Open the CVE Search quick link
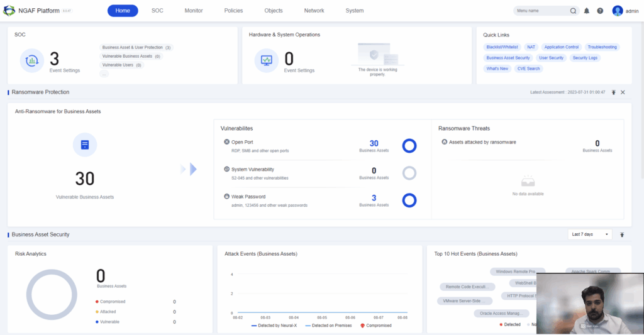644x335 pixels. pyautogui.click(x=528, y=69)
